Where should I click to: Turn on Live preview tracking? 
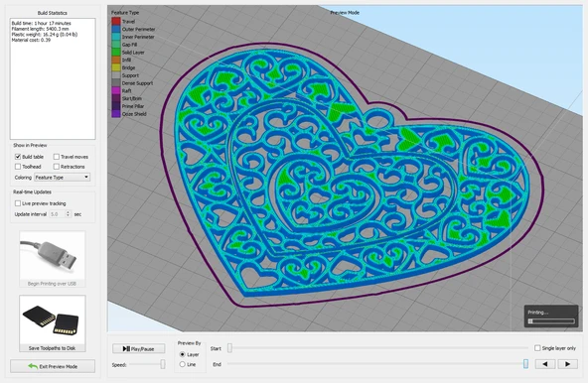(x=18, y=203)
